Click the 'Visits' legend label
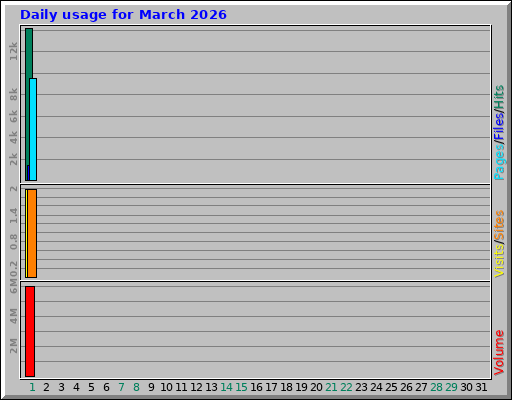This screenshot has width=512, height=400. pyautogui.click(x=499, y=261)
